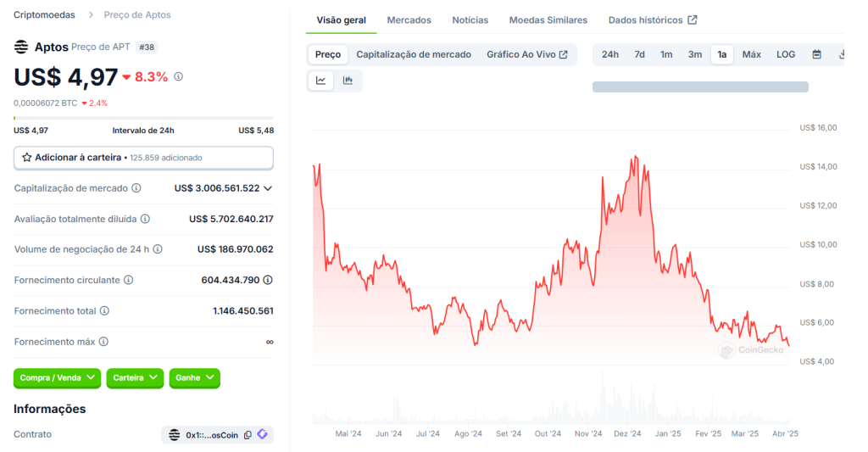Screen dimensions: 868x452
Task: Show info for Avaliação totalmente diluída
Action: [x=145, y=219]
